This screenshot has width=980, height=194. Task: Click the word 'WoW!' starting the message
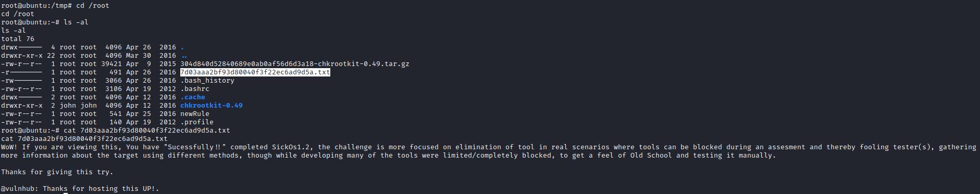point(9,147)
